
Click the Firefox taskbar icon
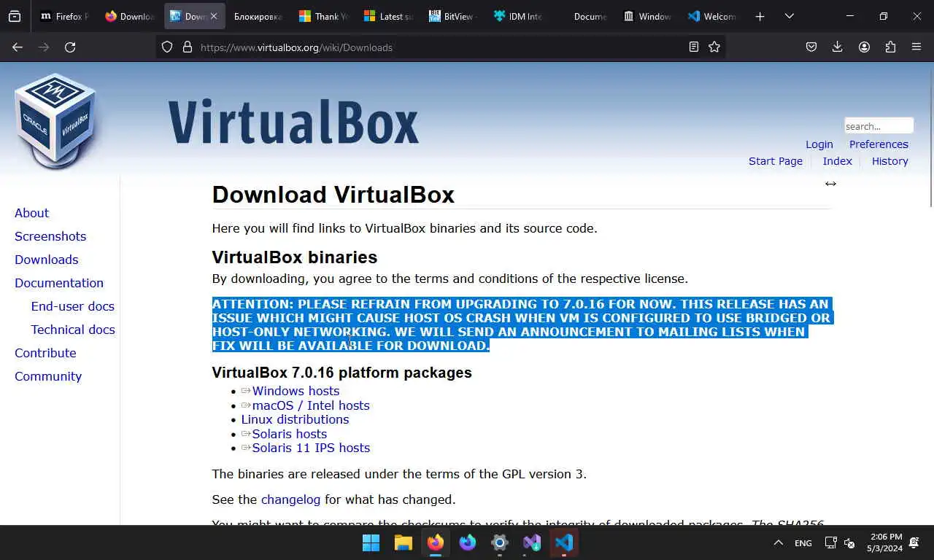436,542
